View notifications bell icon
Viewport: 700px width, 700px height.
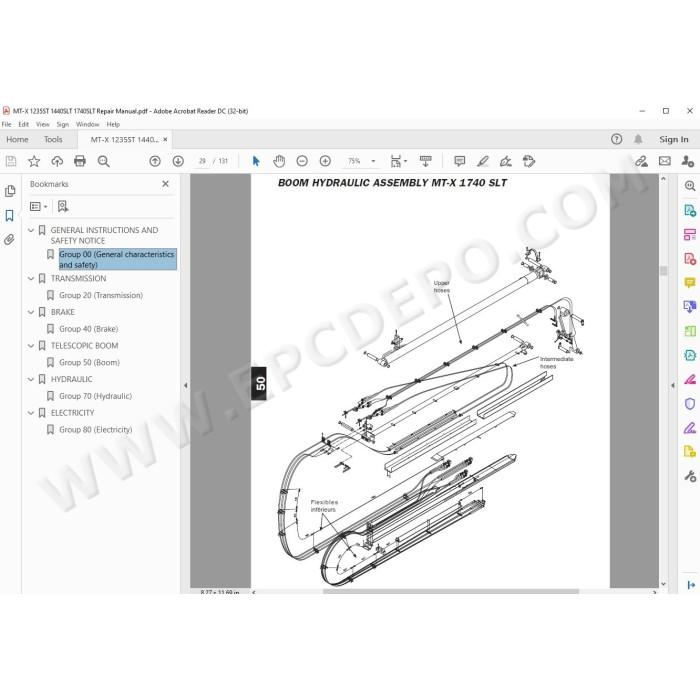point(638,139)
